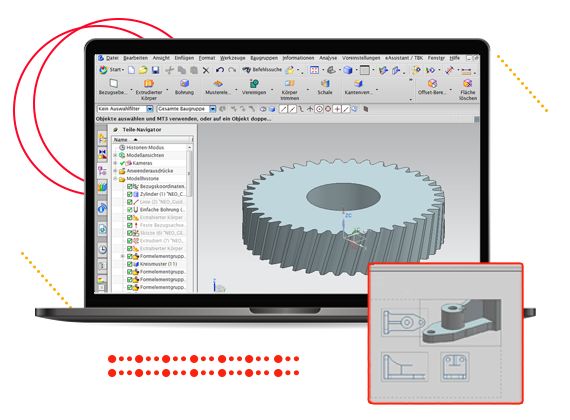570x420 pixels.
Task: Click the Extrudierter Körper tool icon
Action: pyautogui.click(x=148, y=84)
